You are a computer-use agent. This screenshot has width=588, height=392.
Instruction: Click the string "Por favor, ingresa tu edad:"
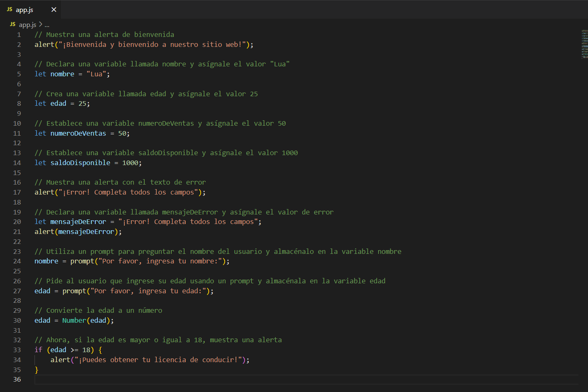[x=148, y=291]
